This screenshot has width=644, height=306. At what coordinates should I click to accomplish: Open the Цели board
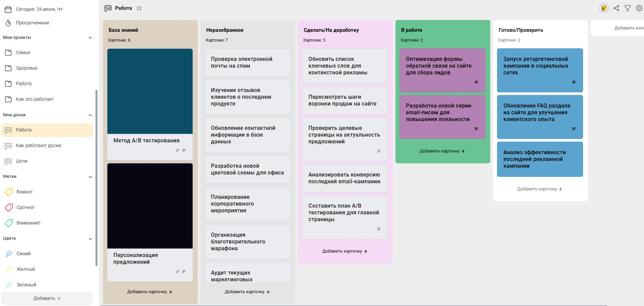tap(22, 161)
